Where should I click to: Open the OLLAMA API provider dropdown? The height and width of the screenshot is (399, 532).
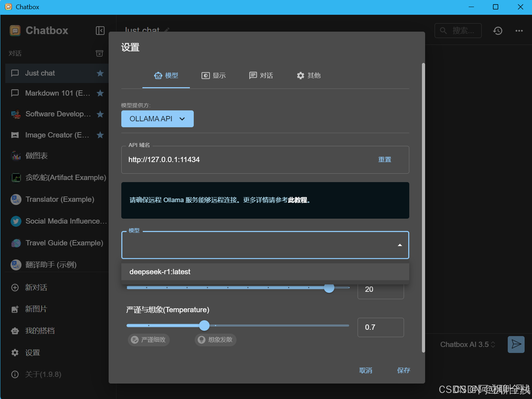[x=158, y=119]
